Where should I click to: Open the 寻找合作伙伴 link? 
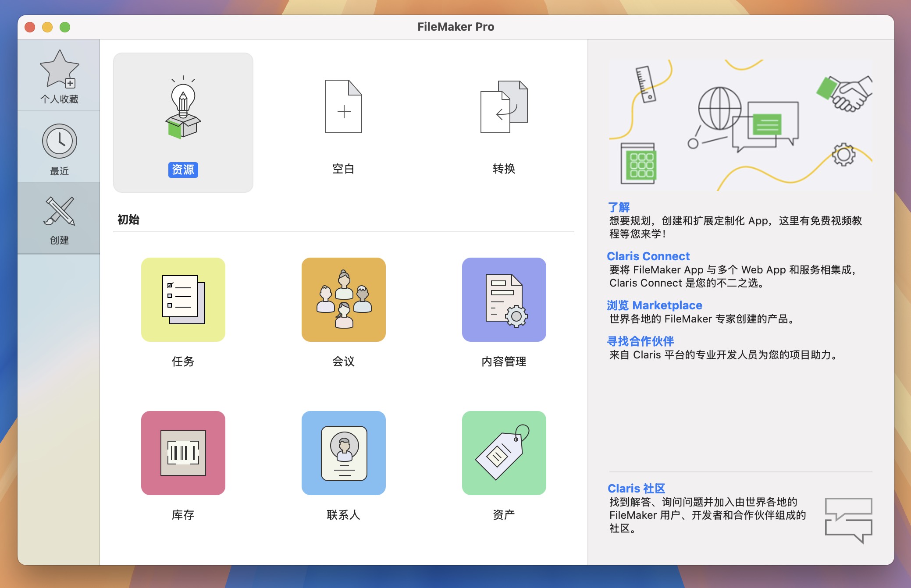coord(641,341)
